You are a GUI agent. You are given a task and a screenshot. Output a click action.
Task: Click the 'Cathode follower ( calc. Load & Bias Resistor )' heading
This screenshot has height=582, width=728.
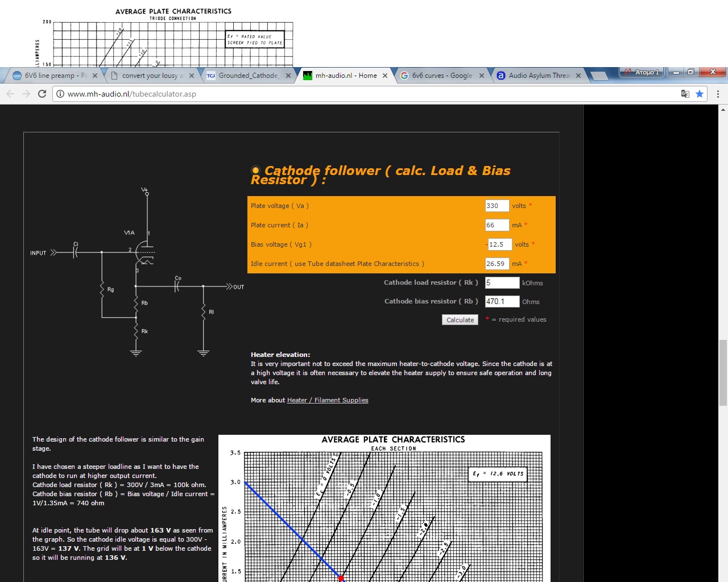tap(380, 175)
